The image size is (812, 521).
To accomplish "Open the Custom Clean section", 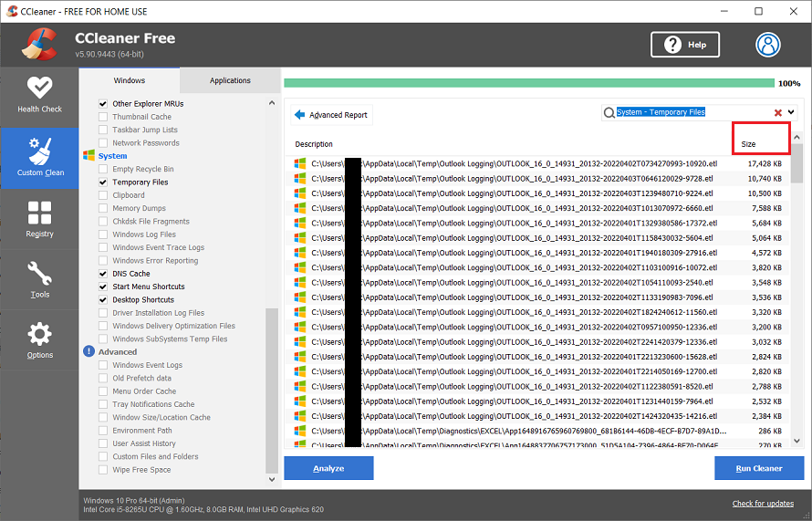I will (x=40, y=158).
